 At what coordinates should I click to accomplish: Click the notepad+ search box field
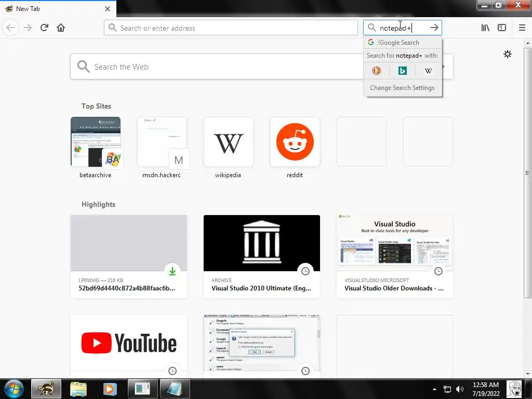point(402,28)
